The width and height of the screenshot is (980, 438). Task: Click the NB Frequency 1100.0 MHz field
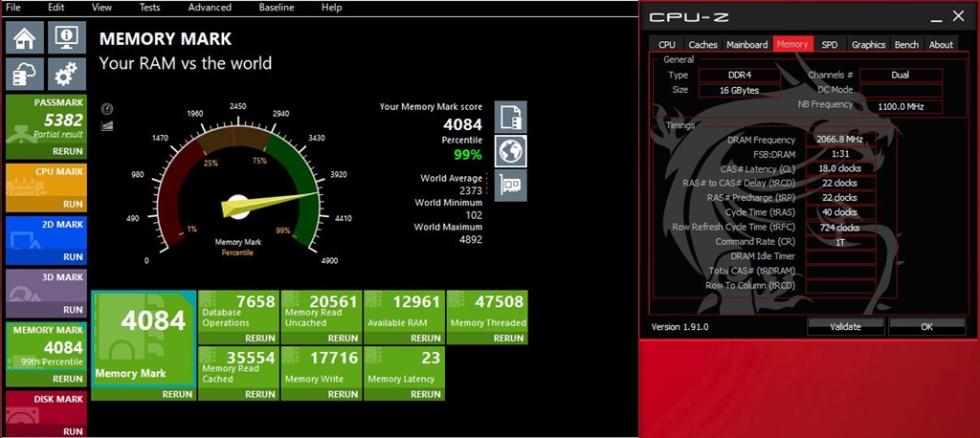tap(901, 107)
